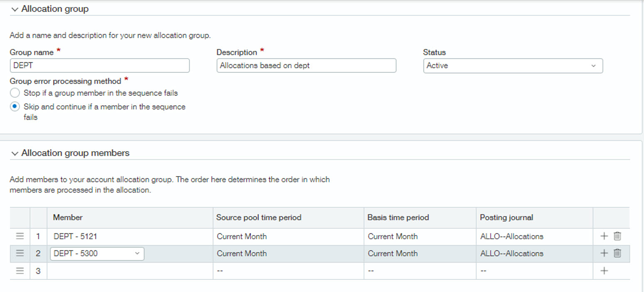The image size is (644, 292).
Task: Click the plus icon in empty row 3
Action: click(604, 271)
